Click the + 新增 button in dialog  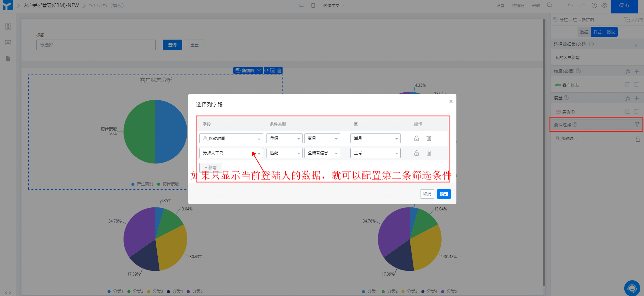pos(211,167)
